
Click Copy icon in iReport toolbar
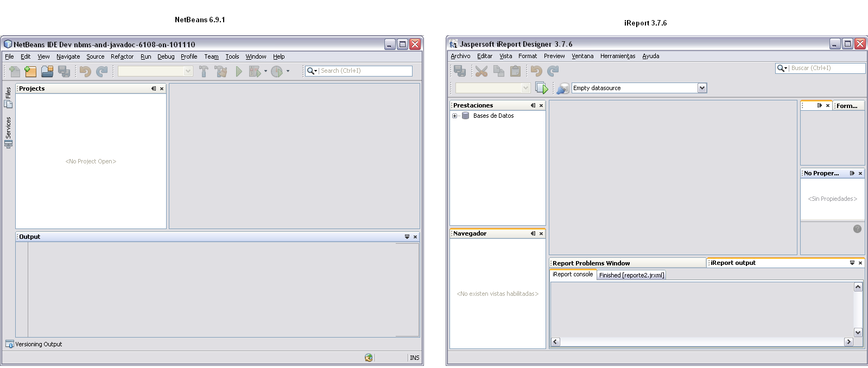[x=498, y=71]
